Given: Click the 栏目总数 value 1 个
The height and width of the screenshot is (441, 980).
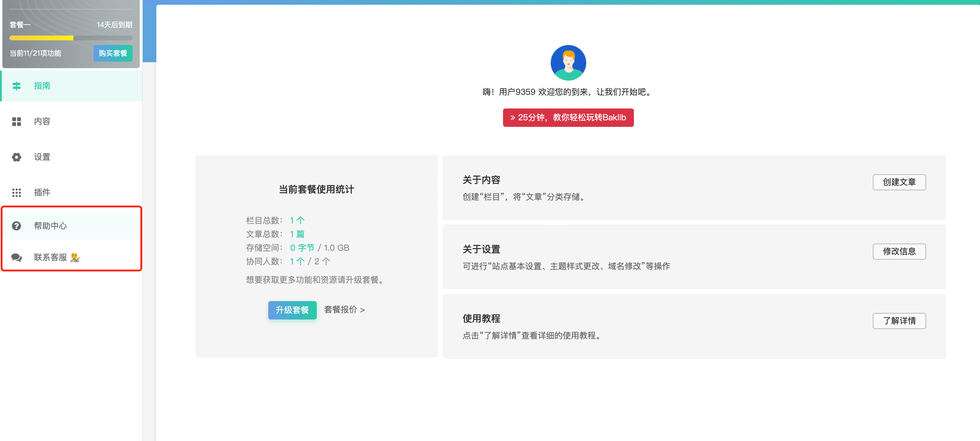Looking at the screenshot, I should click(297, 220).
